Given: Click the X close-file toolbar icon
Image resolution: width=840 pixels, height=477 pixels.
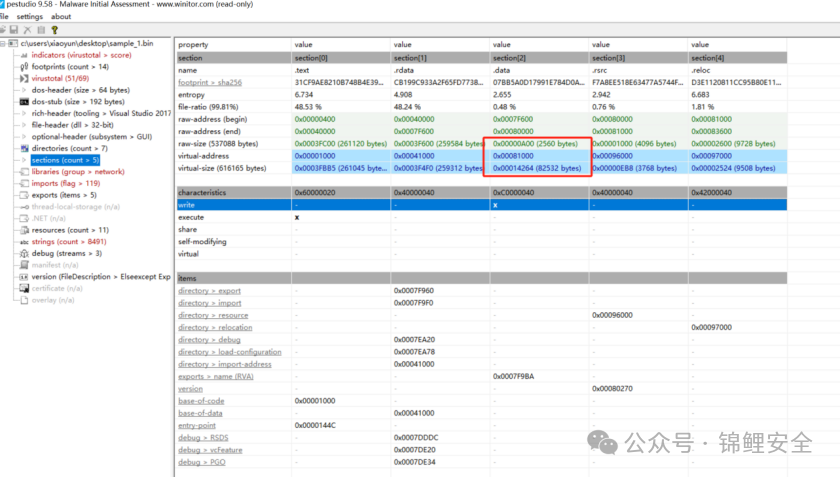Looking at the screenshot, I should tap(27, 30).
